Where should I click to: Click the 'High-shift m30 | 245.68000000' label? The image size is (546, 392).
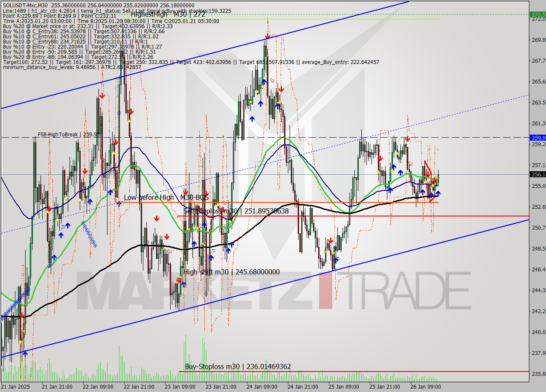(232, 272)
